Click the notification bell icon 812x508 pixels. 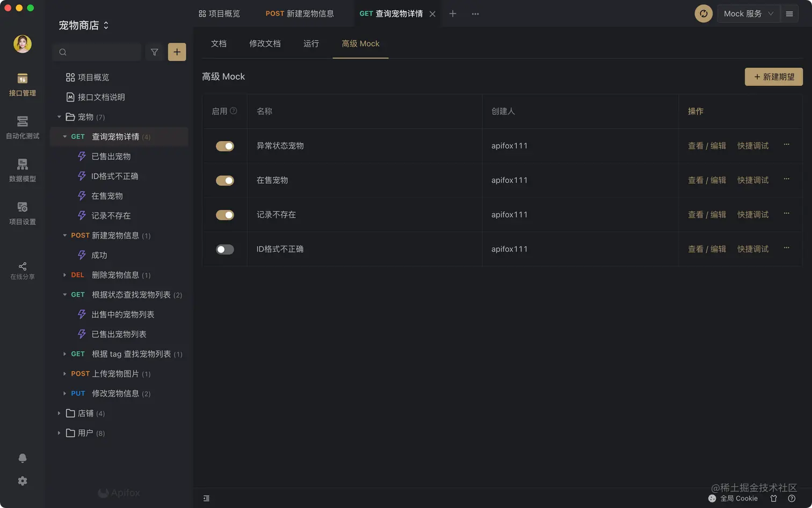coord(22,457)
